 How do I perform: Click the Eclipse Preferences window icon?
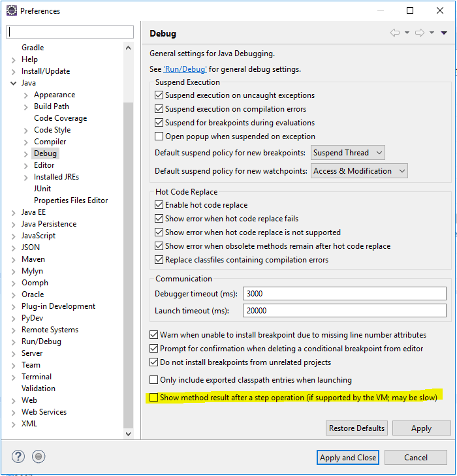12,10
